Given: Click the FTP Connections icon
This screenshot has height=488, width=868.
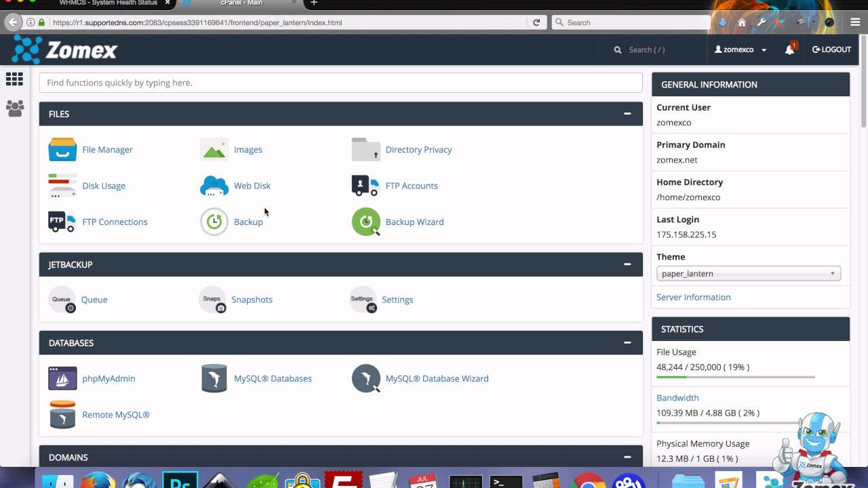Looking at the screenshot, I should (x=62, y=222).
